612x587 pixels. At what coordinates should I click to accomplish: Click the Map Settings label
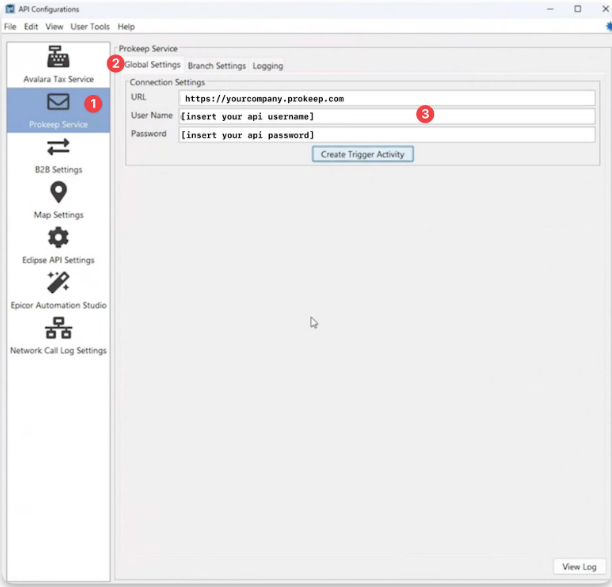pyautogui.click(x=59, y=215)
